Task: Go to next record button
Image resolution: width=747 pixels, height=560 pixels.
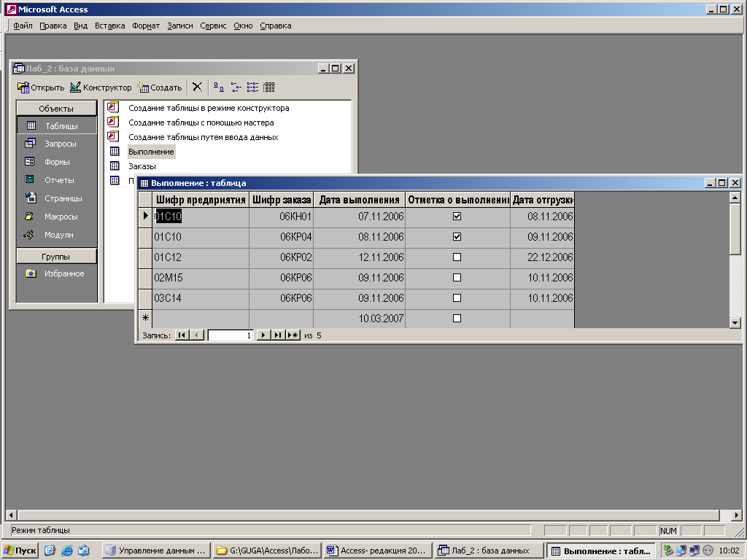Action: click(263, 335)
